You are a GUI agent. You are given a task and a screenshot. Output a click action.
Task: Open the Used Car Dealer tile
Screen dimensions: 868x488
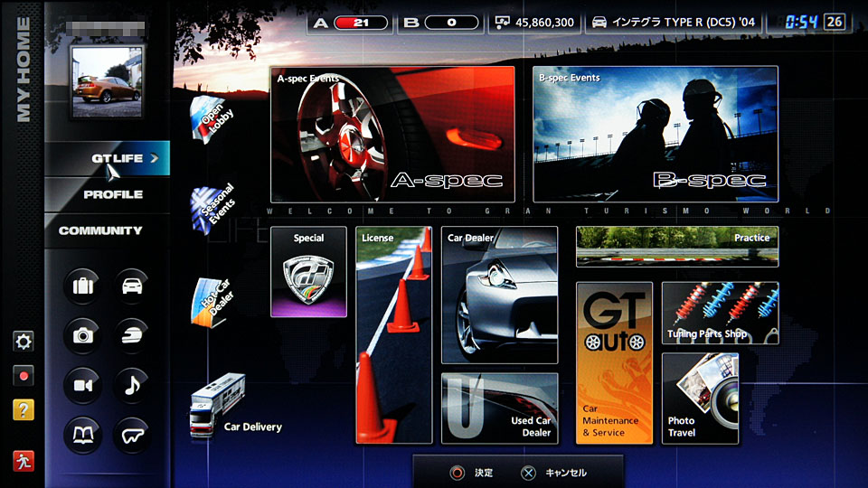[x=499, y=408]
